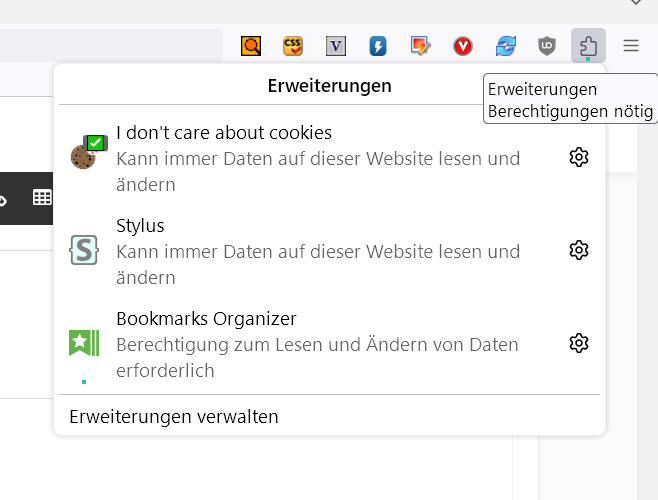Image resolution: width=658 pixels, height=500 pixels.
Task: Click the green Bookmarks Organizer star icon
Action: [x=84, y=343]
